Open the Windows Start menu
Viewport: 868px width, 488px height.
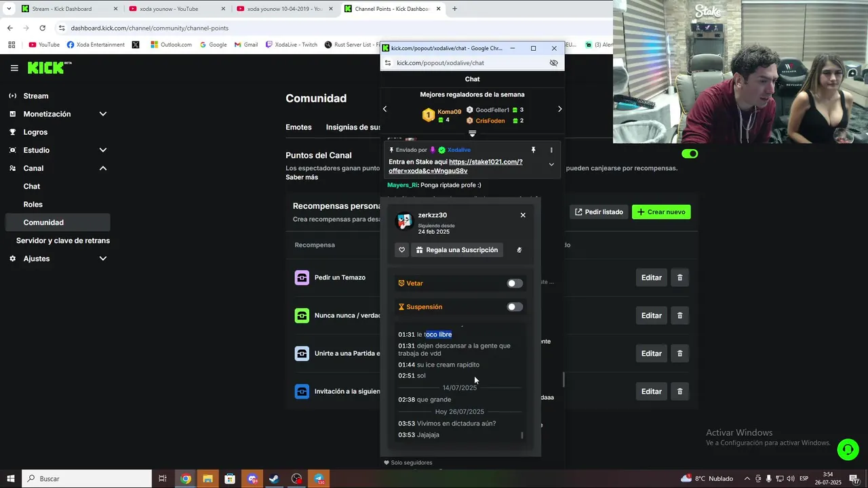[11, 479]
